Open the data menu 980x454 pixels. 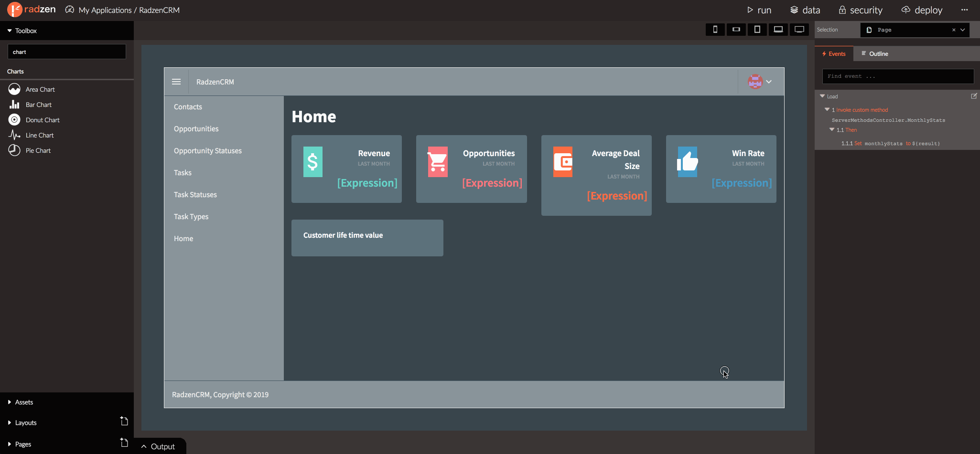[x=805, y=10]
